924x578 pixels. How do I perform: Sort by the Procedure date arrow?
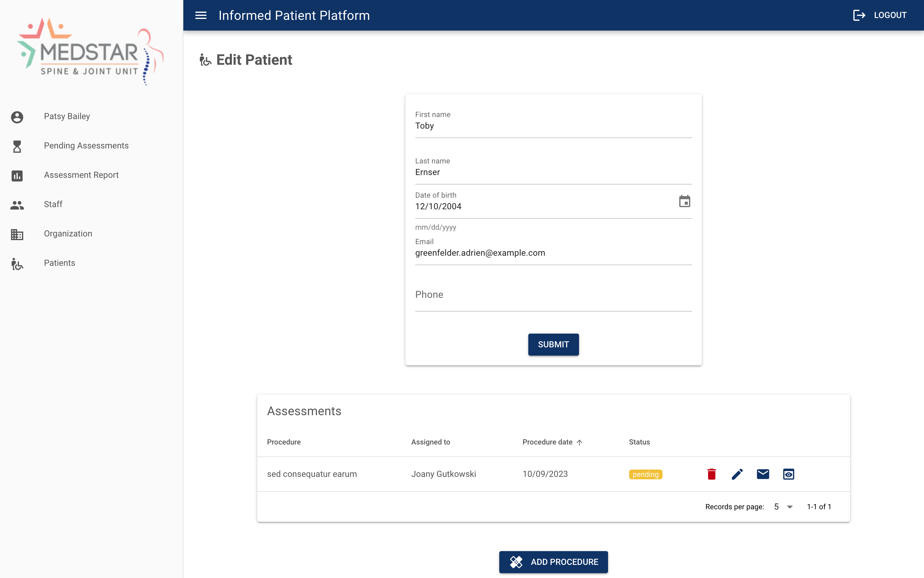579,442
